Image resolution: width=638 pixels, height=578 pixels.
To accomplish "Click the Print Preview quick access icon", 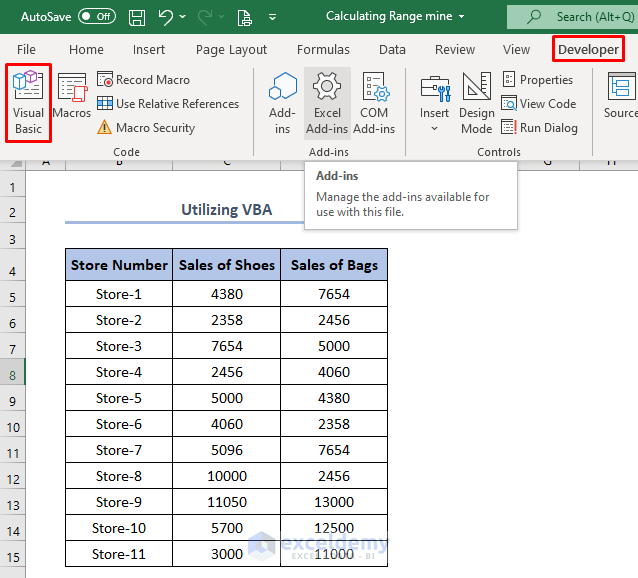I will click(245, 17).
